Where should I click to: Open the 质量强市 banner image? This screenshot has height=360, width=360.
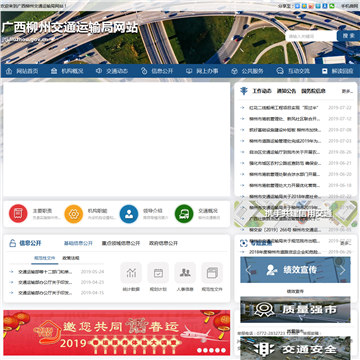[x=295, y=310]
